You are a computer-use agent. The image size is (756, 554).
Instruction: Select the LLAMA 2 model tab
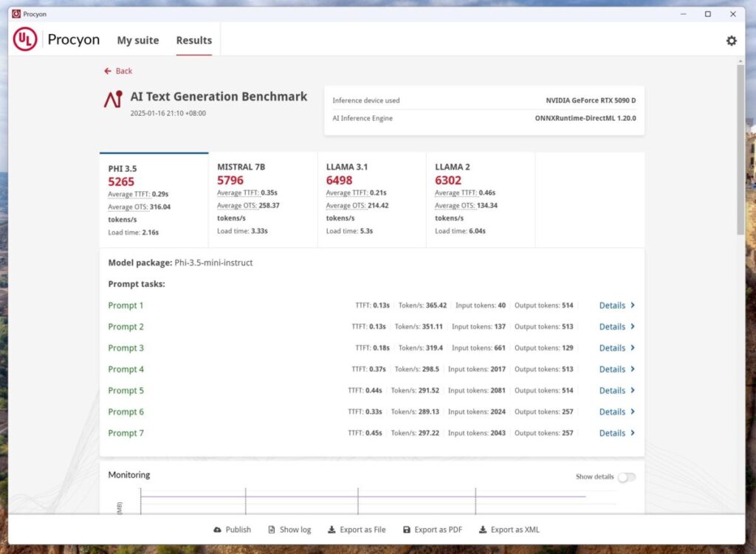[x=481, y=200]
